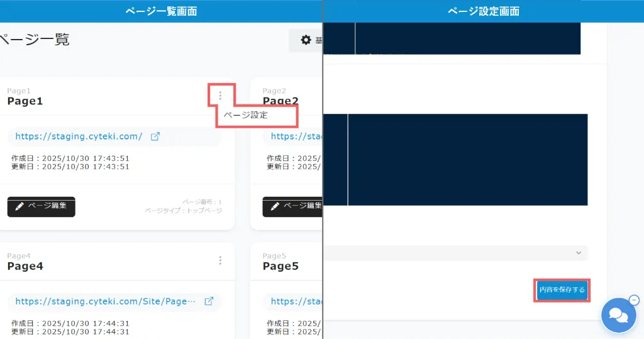Screen dimensions: 644x339
Task: Open the https://staging.cyteki.com/ link on Page1
Action: click(x=79, y=136)
